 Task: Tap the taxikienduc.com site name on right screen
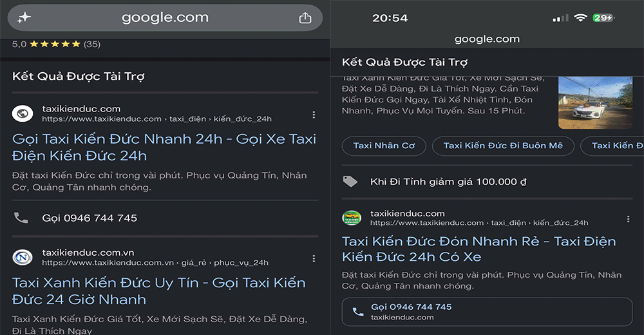tap(408, 214)
